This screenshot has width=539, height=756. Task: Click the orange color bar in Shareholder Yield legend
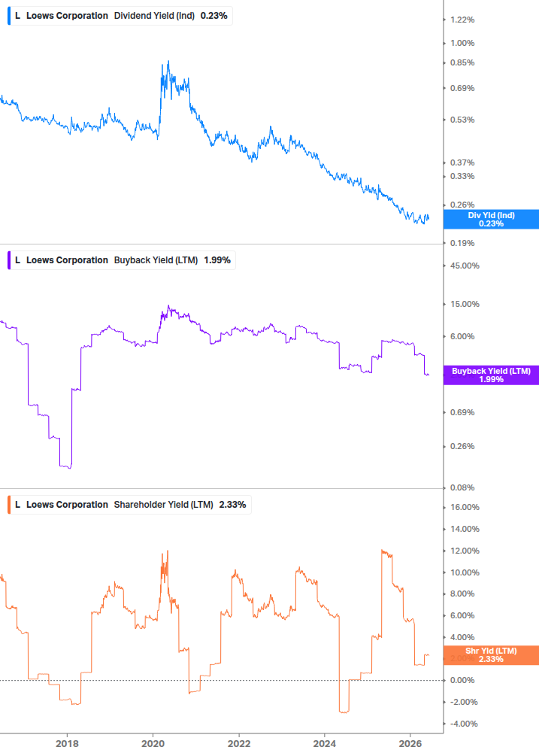(9, 505)
